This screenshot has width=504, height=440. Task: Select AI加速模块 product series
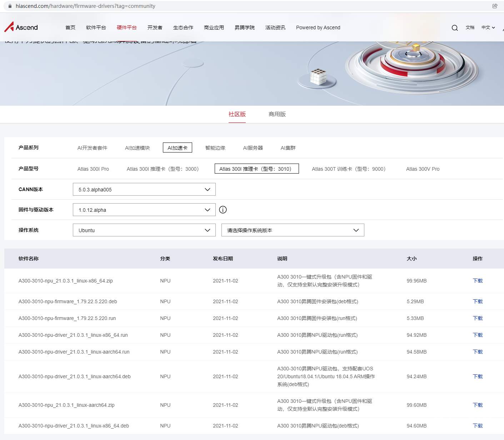(138, 148)
